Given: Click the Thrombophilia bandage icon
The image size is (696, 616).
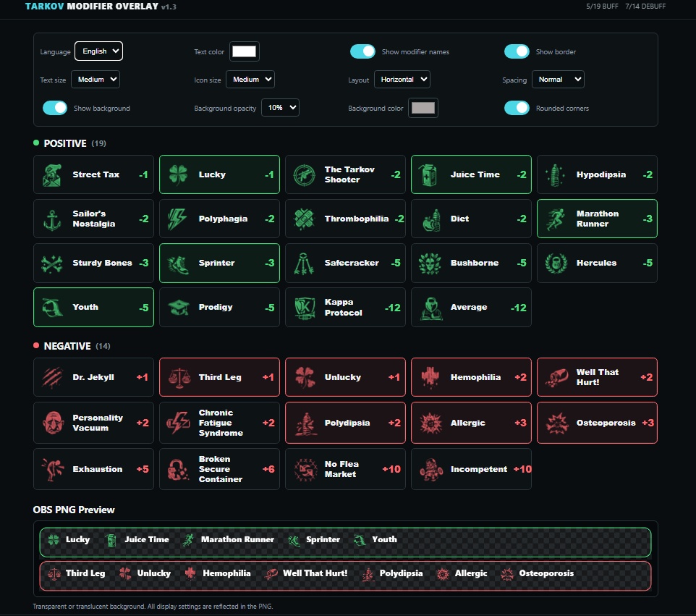Looking at the screenshot, I should point(305,219).
